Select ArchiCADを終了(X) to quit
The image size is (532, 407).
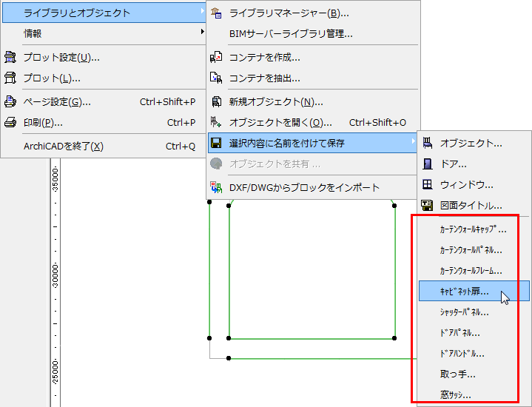pos(104,147)
